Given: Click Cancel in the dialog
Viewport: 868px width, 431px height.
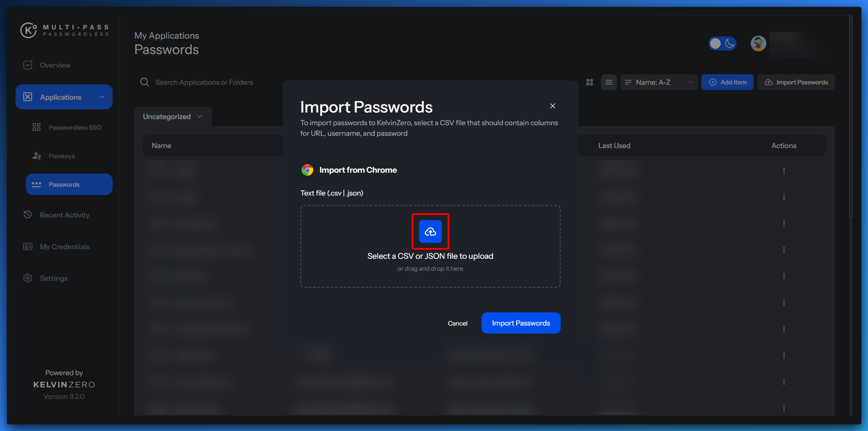Looking at the screenshot, I should pos(457,323).
